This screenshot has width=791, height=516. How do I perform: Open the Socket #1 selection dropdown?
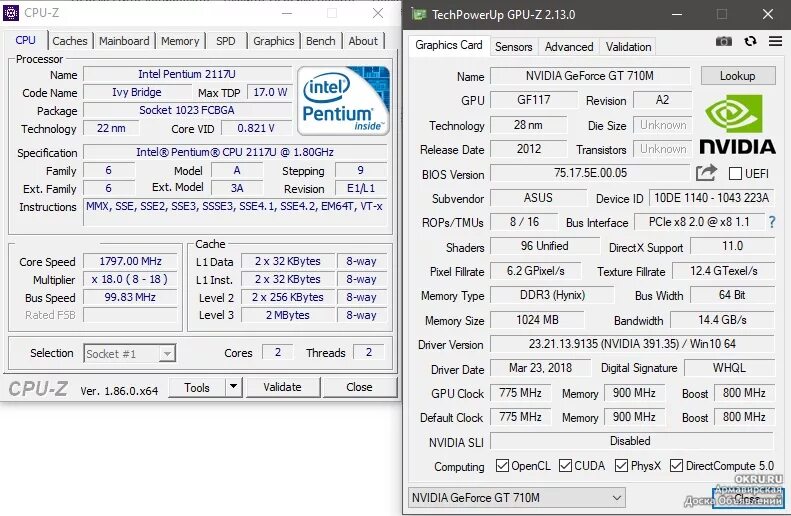130,354
